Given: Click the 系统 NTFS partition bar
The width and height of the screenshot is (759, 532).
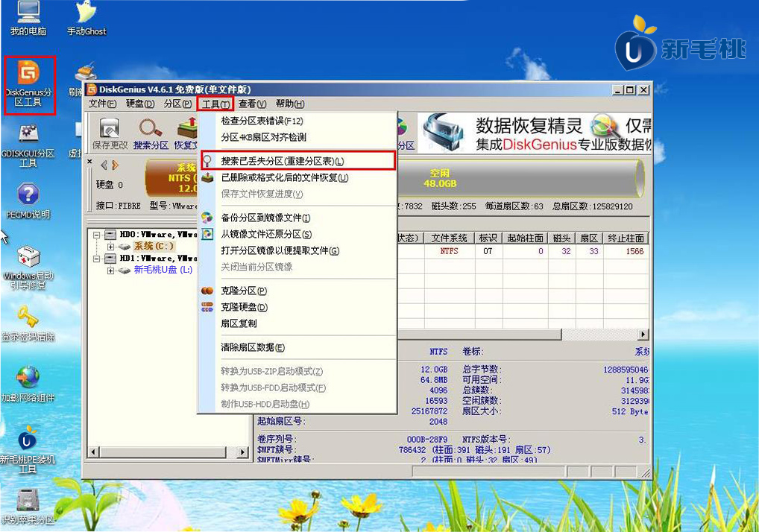Looking at the screenshot, I should [x=171, y=179].
